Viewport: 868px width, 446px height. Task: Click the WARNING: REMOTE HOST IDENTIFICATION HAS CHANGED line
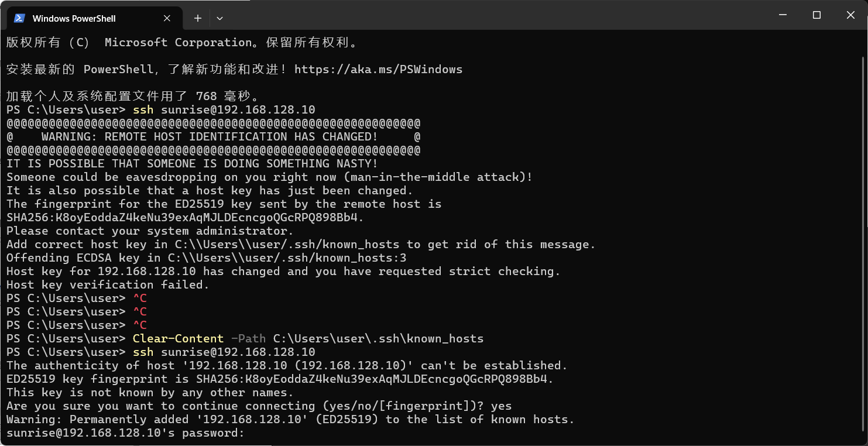(210, 137)
